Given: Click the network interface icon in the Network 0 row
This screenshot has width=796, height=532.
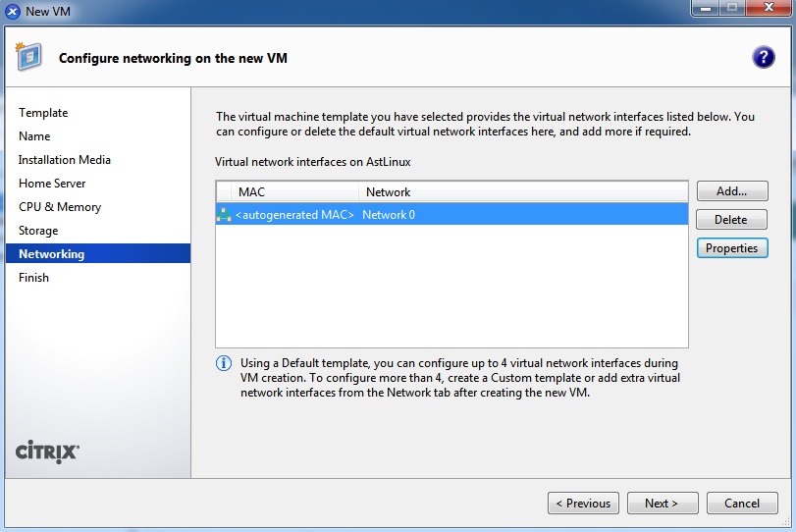Looking at the screenshot, I should 224,214.
